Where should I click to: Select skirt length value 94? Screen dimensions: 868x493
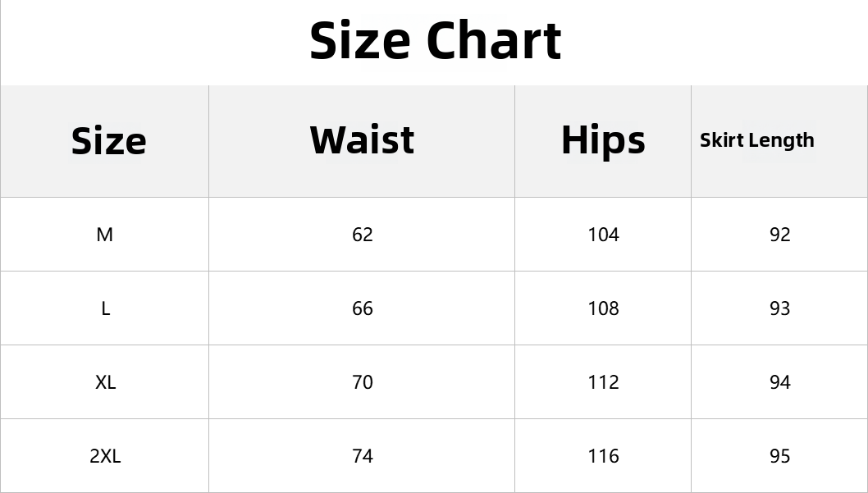click(x=780, y=382)
